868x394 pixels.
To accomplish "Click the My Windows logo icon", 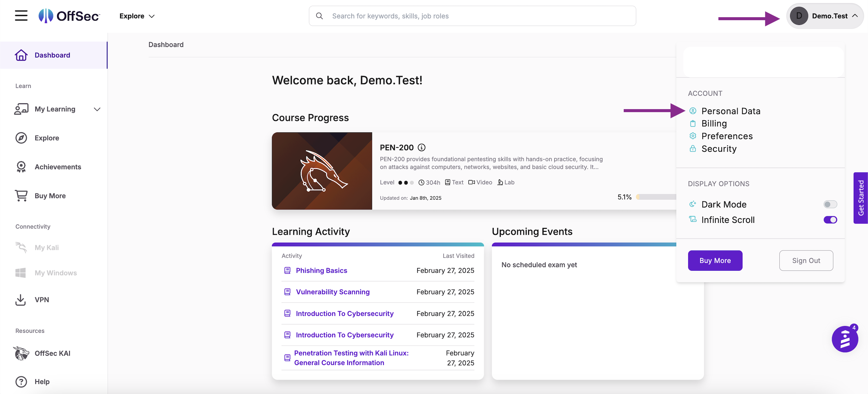I will [21, 273].
